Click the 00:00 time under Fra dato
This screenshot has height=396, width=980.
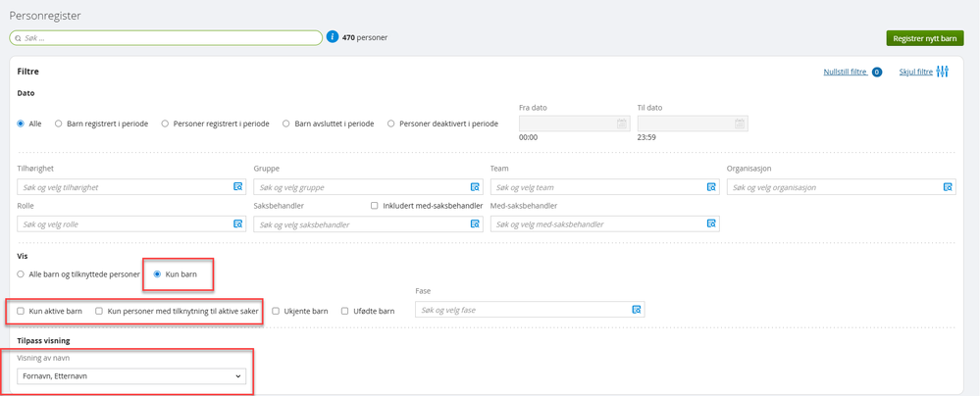point(529,138)
